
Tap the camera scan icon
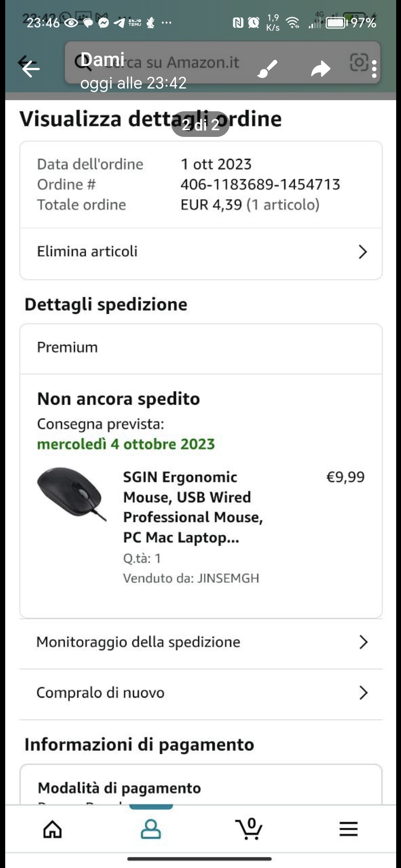359,62
